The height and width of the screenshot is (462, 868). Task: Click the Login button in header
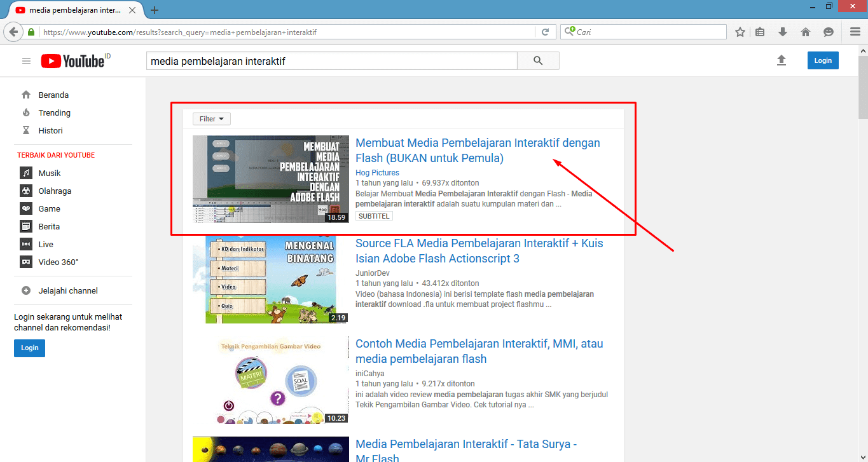823,60
